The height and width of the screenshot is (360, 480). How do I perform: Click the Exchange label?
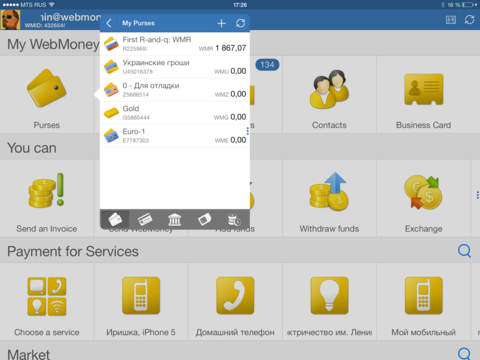click(424, 229)
